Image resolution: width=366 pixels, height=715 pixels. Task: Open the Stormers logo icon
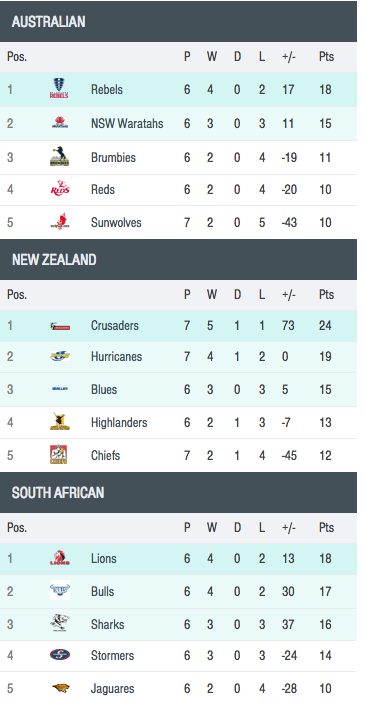[x=60, y=655]
